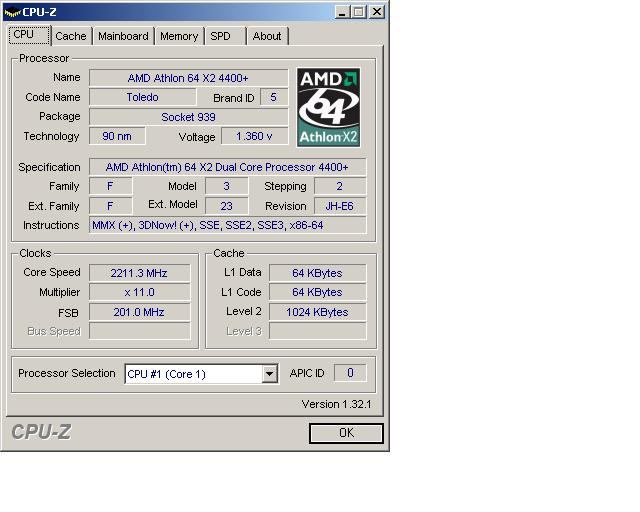The height and width of the screenshot is (512, 640).
Task: Click the APIC ID value 0
Action: (350, 373)
